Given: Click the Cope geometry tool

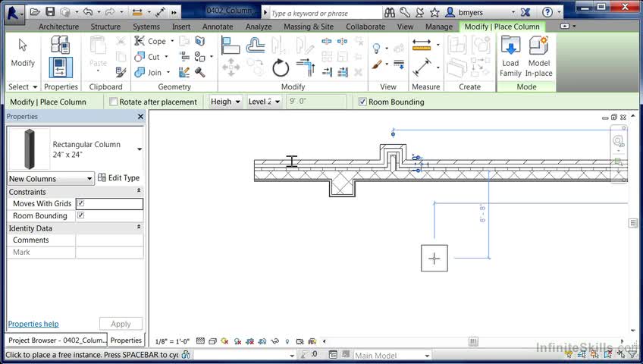Looking at the screenshot, I should click(x=151, y=41).
